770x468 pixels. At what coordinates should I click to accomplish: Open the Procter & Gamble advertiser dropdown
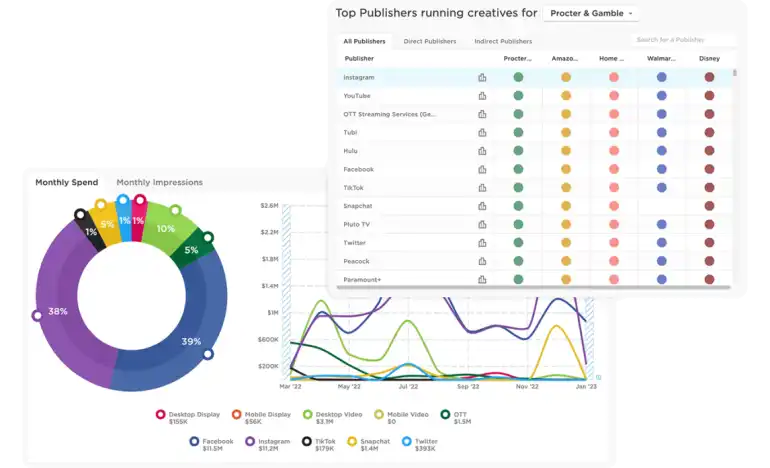(591, 13)
